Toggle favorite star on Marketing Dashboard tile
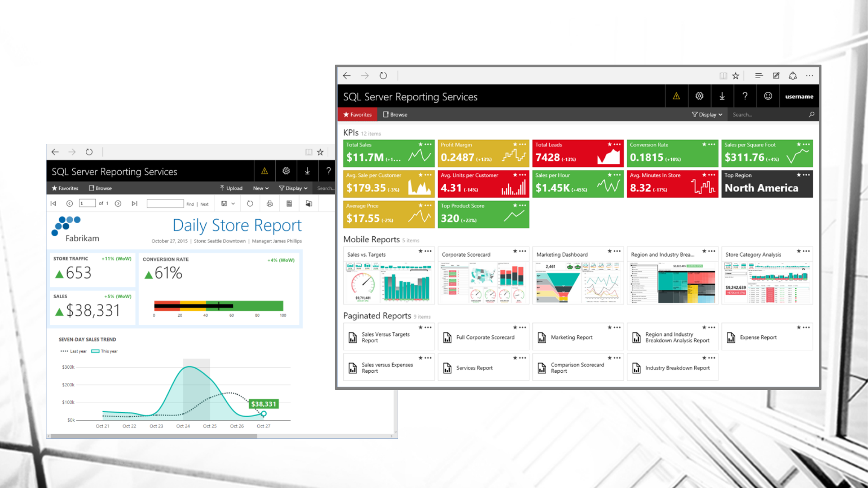 click(610, 251)
